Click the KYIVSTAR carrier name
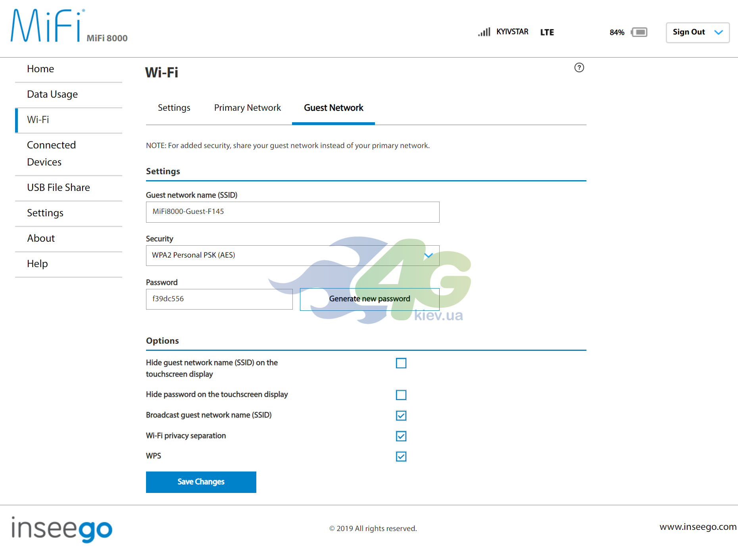738x560 pixels. pos(512,32)
